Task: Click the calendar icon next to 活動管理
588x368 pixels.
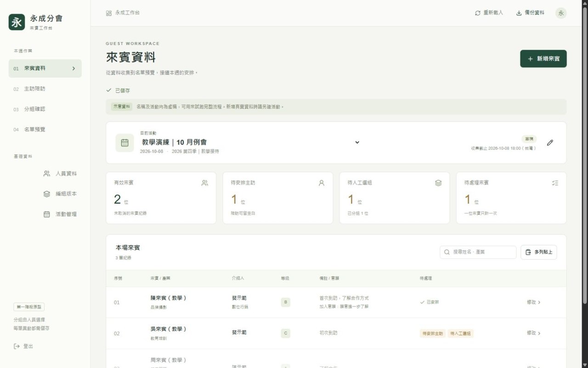Action: pyautogui.click(x=47, y=214)
